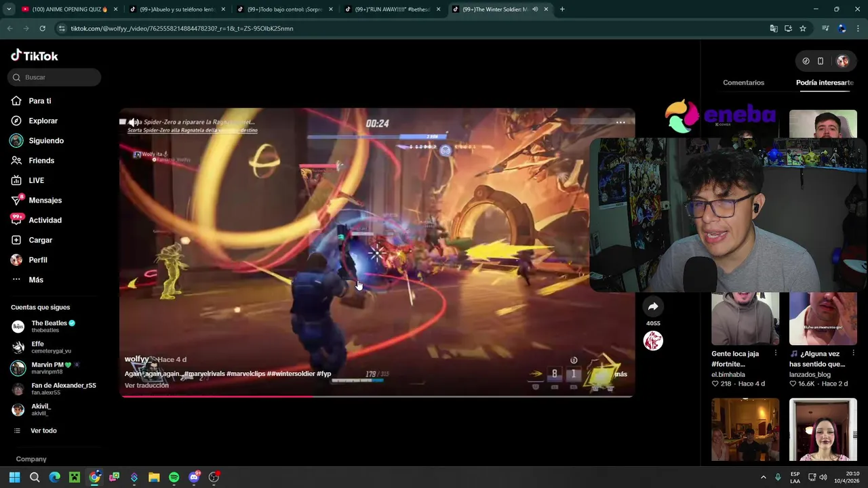
Task: Open a new browser tab
Action: tap(562, 9)
